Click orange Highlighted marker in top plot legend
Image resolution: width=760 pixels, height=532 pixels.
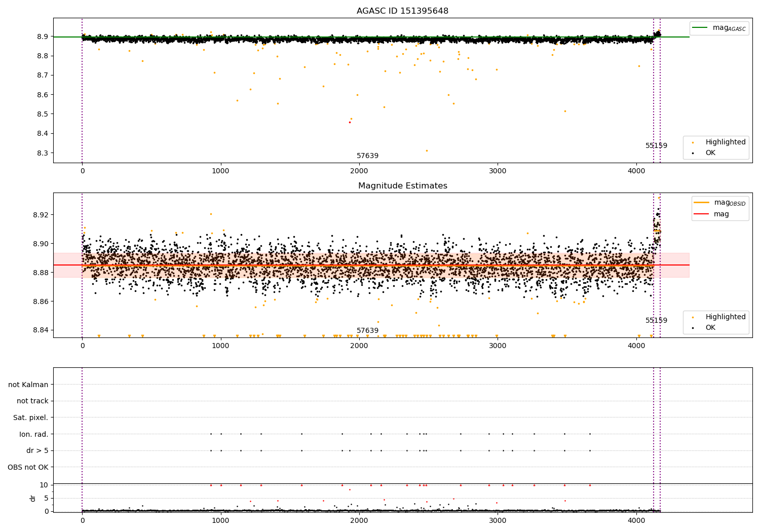[693, 142]
